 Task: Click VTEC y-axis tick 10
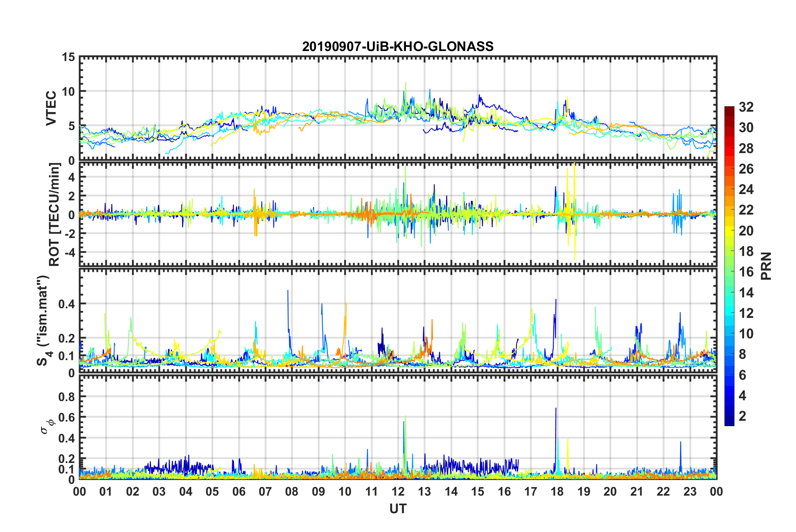pyautogui.click(x=69, y=92)
